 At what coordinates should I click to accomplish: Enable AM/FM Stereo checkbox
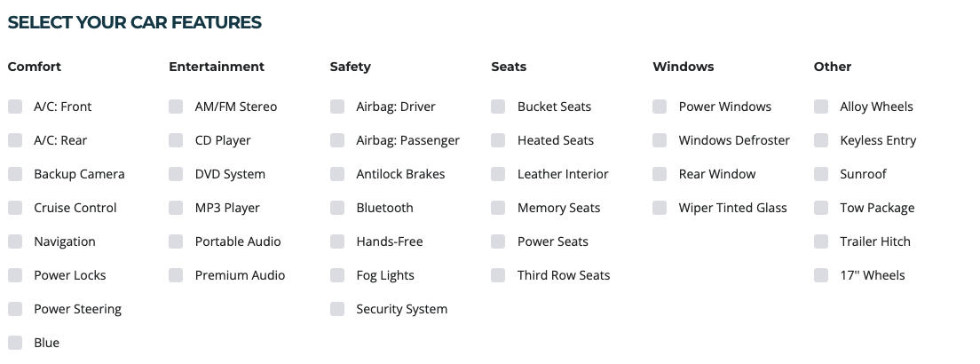(x=176, y=107)
